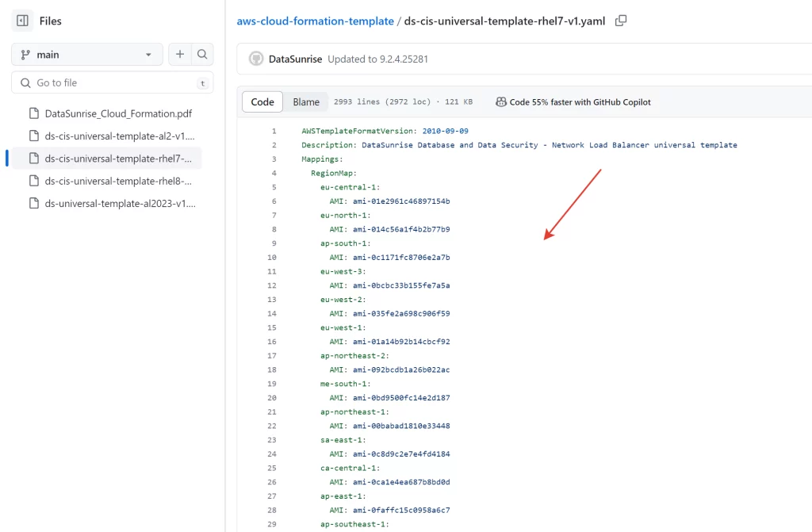This screenshot has height=532, width=812.
Task: Select line number 10 in code
Action: (x=272, y=258)
